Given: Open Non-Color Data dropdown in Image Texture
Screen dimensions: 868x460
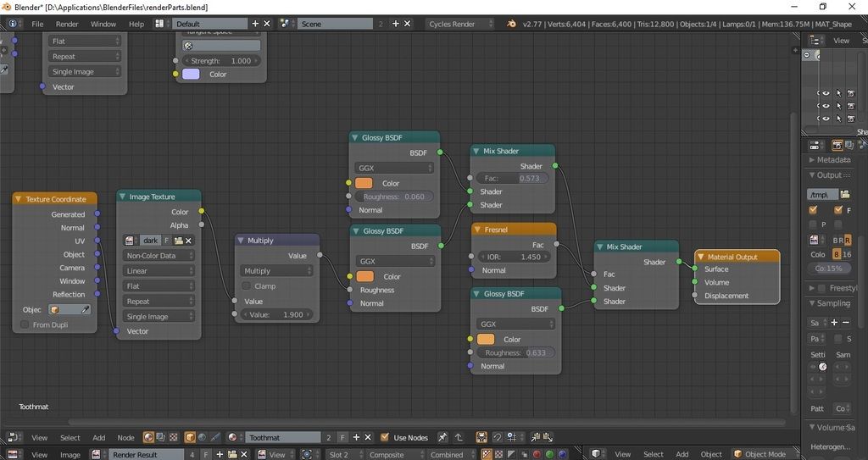Looking at the screenshot, I should pyautogui.click(x=159, y=256).
